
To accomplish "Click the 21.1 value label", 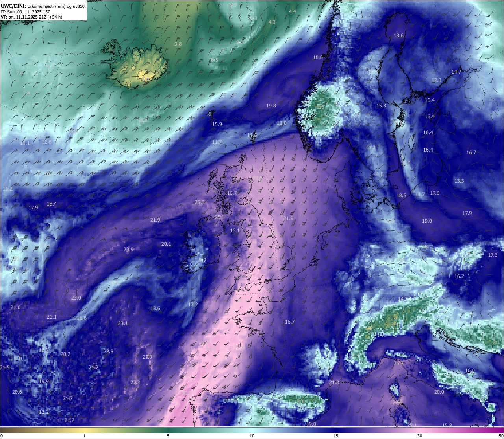I will coord(52,317).
